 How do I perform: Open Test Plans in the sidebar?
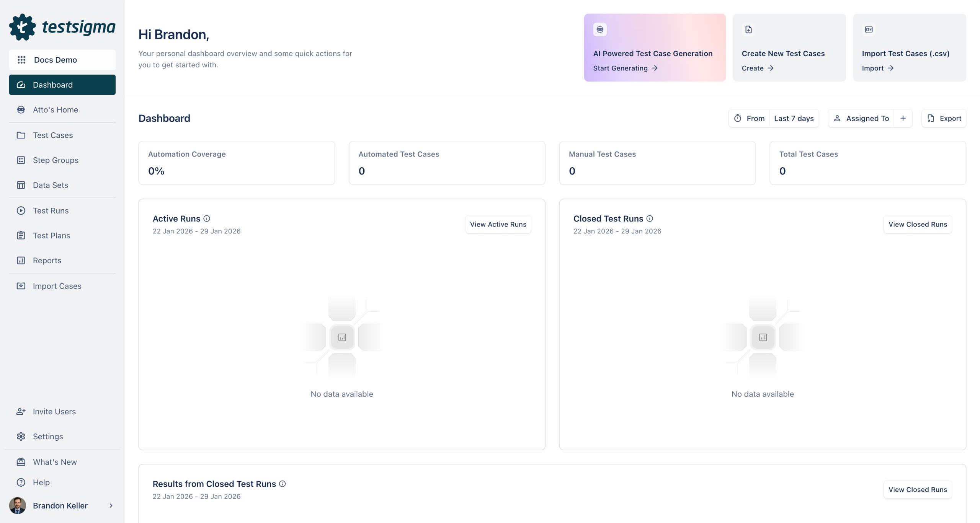51,236
